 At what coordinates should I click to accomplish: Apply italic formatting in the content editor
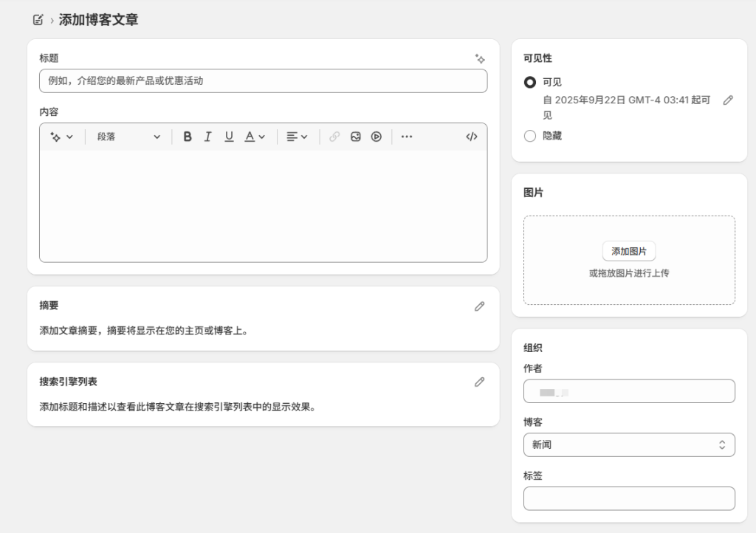(x=207, y=137)
